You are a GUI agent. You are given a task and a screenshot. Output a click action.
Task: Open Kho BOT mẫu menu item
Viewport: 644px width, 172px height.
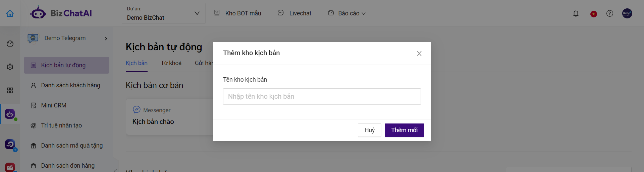238,13
